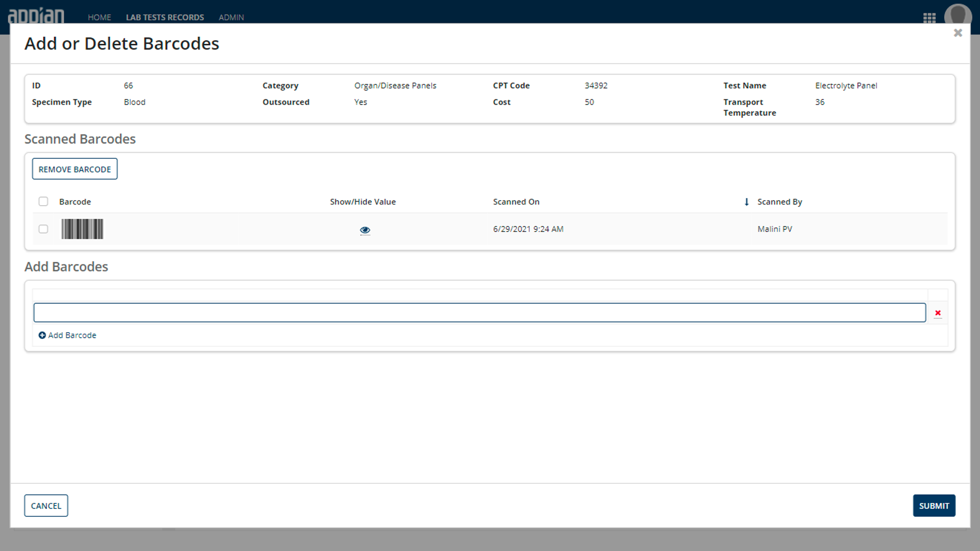Go to the HOME tab
Viewport: 980px width, 551px height.
click(x=99, y=18)
